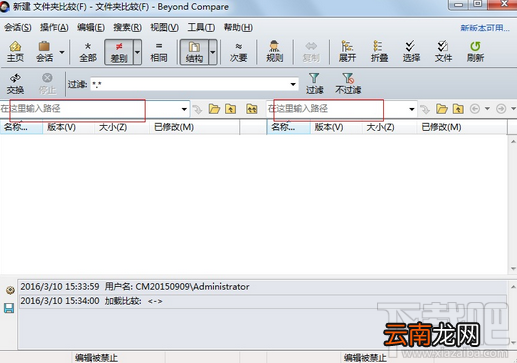
Task: Sort right pane by 名称 column
Action: coord(289,127)
